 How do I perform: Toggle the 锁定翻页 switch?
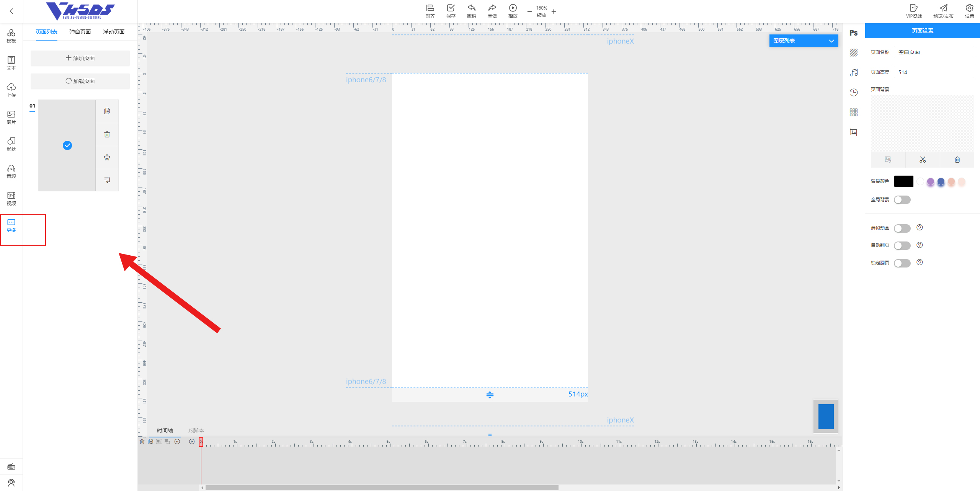pyautogui.click(x=902, y=263)
